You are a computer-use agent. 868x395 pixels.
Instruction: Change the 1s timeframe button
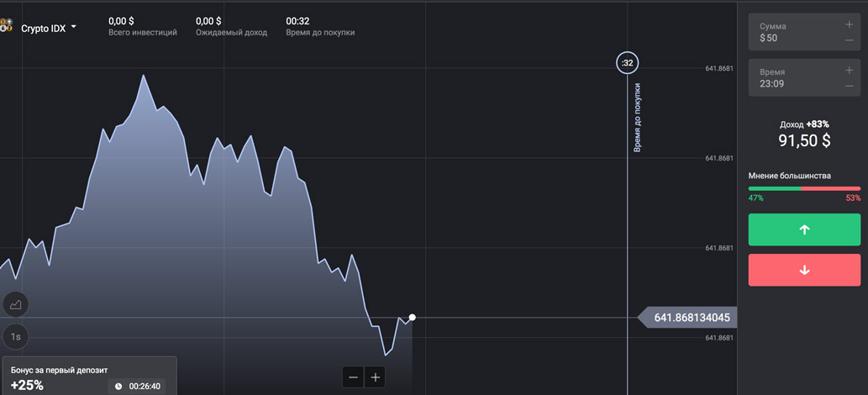click(x=15, y=337)
